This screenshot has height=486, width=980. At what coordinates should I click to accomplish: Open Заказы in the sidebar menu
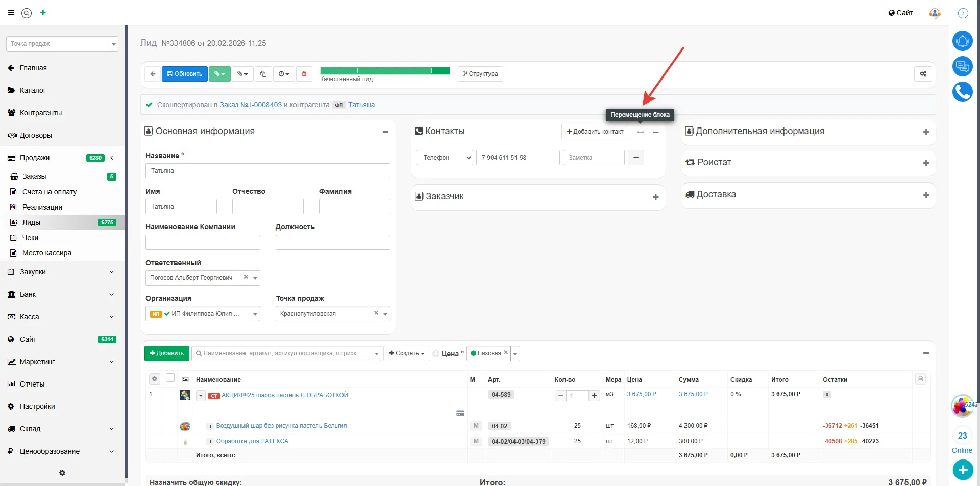tap(34, 176)
